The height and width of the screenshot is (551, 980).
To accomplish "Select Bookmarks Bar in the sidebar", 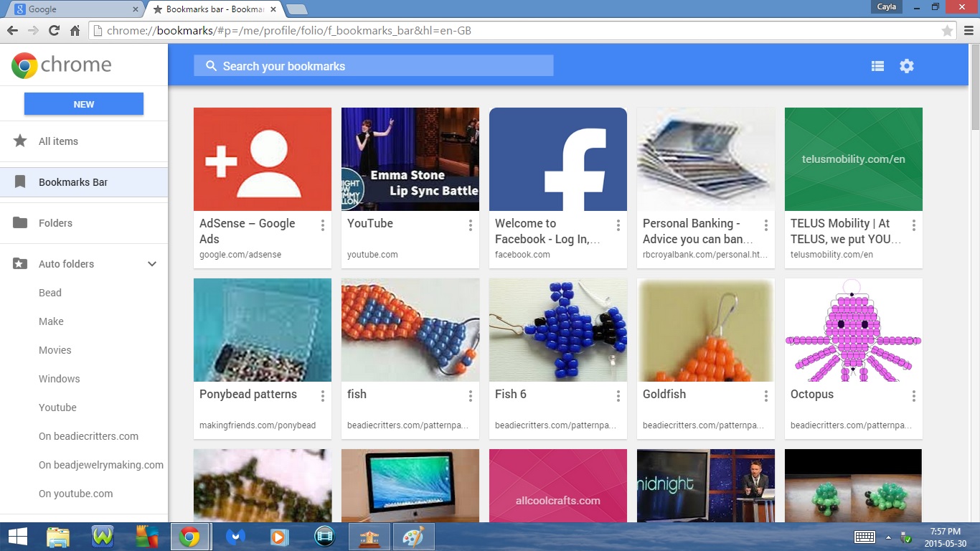I will click(84, 182).
